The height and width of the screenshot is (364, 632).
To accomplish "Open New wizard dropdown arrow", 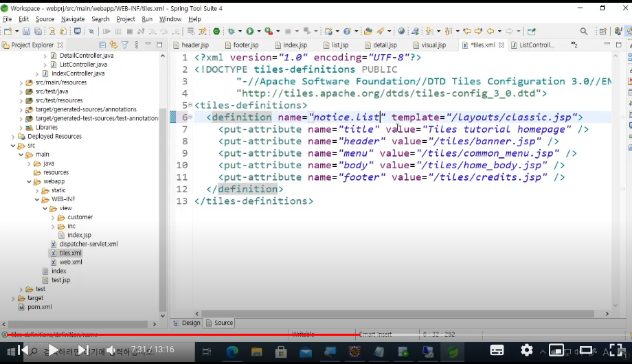I will [x=16, y=32].
